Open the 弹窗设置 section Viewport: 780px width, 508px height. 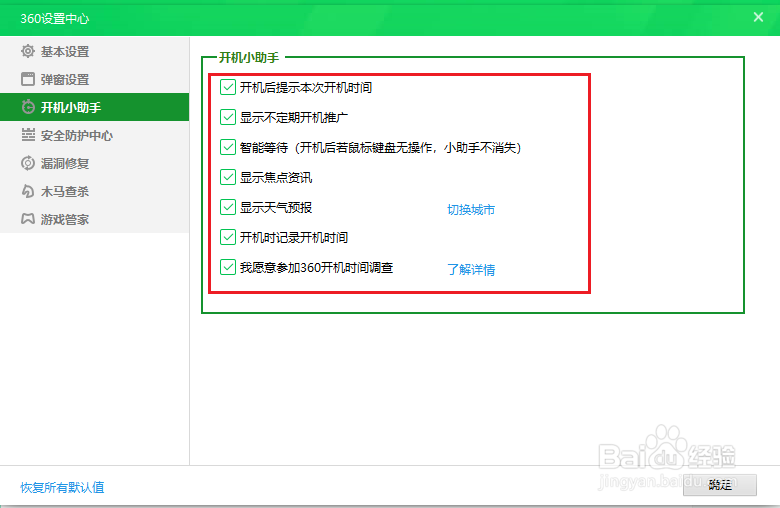tap(95, 79)
